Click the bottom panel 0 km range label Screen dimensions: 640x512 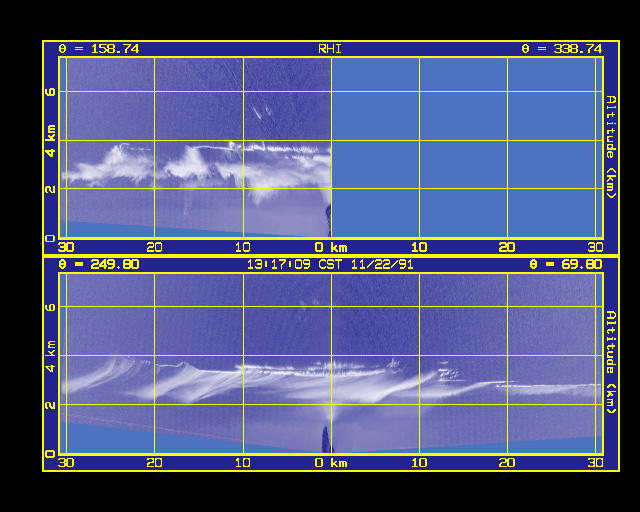coord(331,463)
